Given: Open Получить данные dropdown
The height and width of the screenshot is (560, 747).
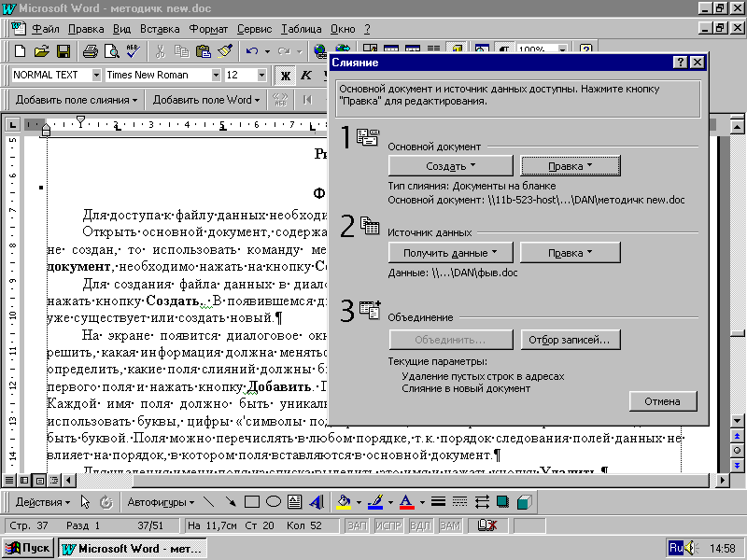Looking at the screenshot, I should 451,252.
